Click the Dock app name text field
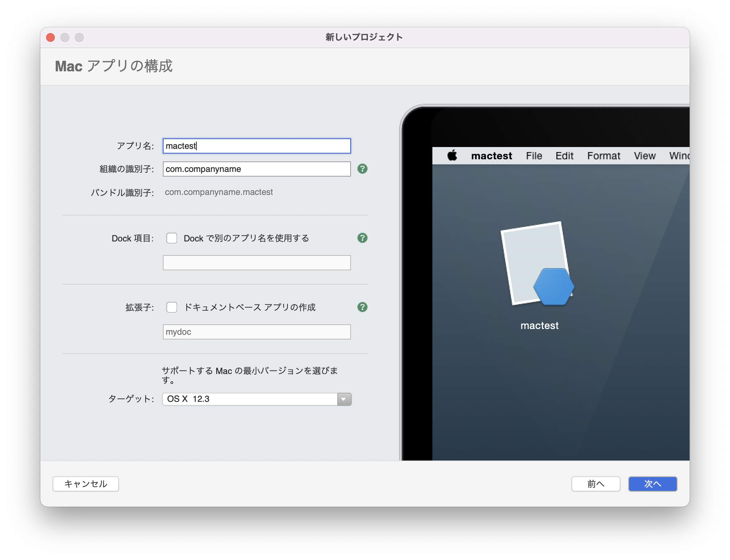Viewport: 730px width, 560px height. (x=257, y=263)
